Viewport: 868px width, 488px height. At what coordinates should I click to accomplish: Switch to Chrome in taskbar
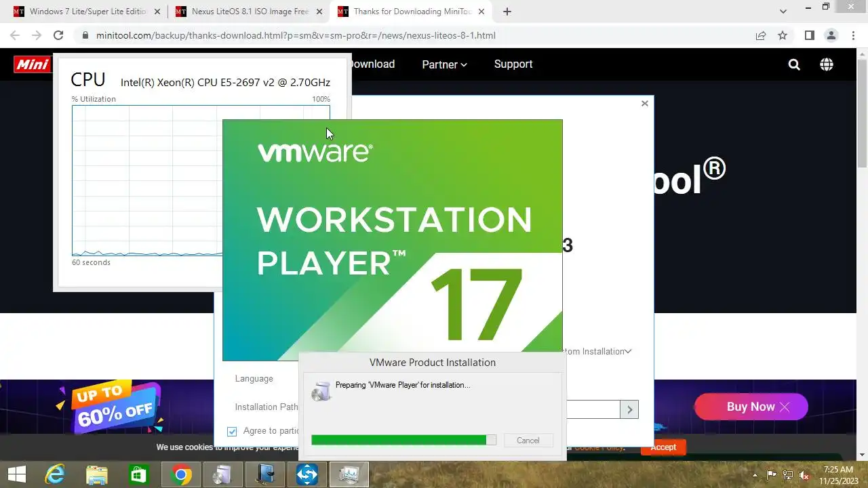click(x=180, y=474)
